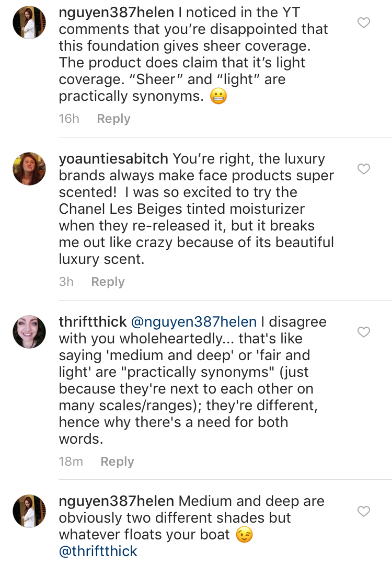Open the thriftthick username link

point(94,321)
